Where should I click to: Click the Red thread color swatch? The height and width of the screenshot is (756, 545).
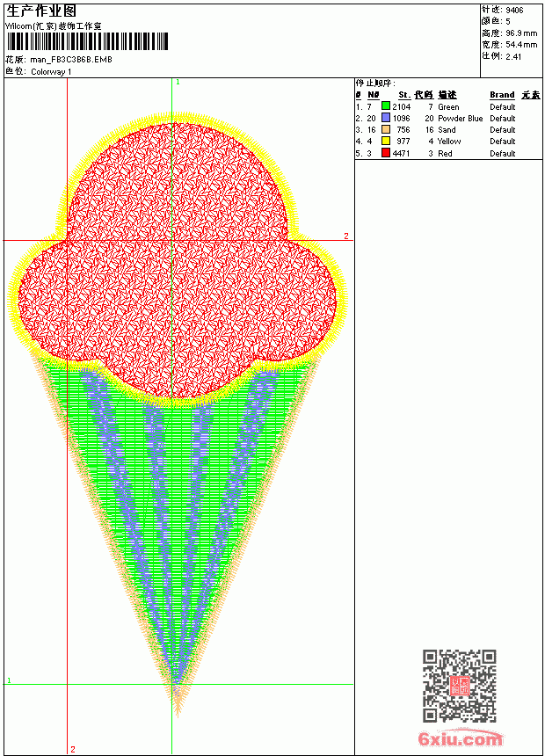coord(385,153)
